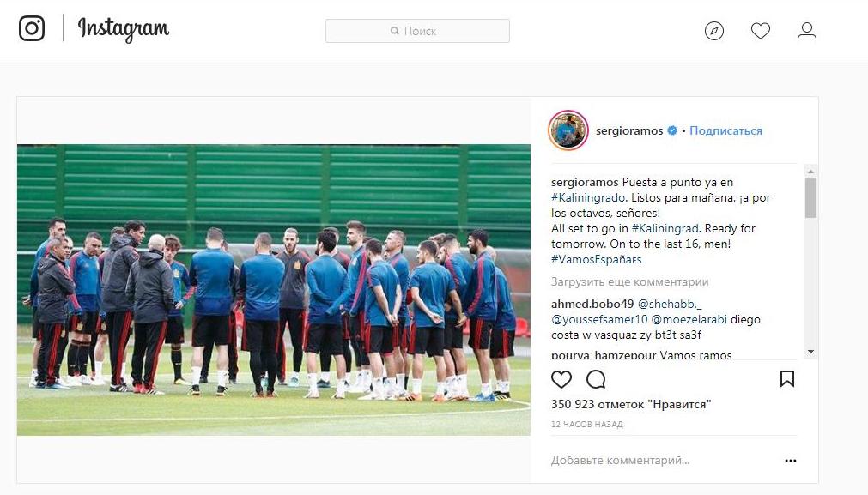The width and height of the screenshot is (868, 495).
Task: Open ahmed.bobo49 commenter profile
Action: pyautogui.click(x=592, y=304)
